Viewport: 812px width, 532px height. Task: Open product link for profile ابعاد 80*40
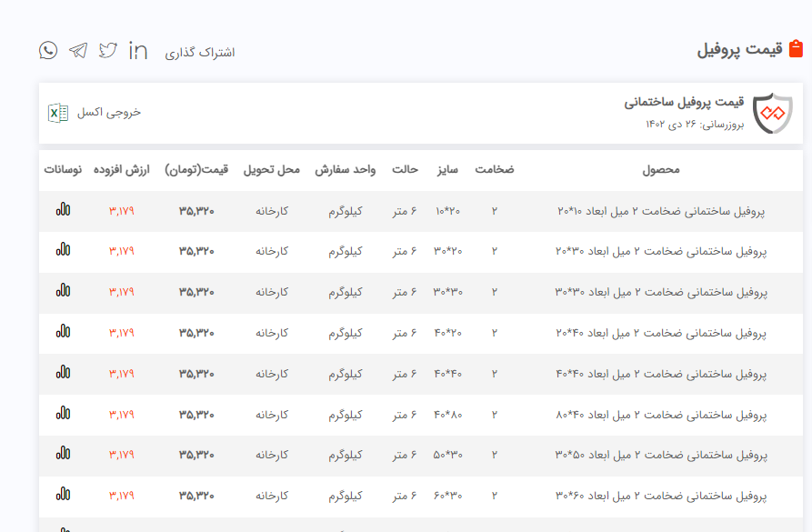[x=661, y=415]
